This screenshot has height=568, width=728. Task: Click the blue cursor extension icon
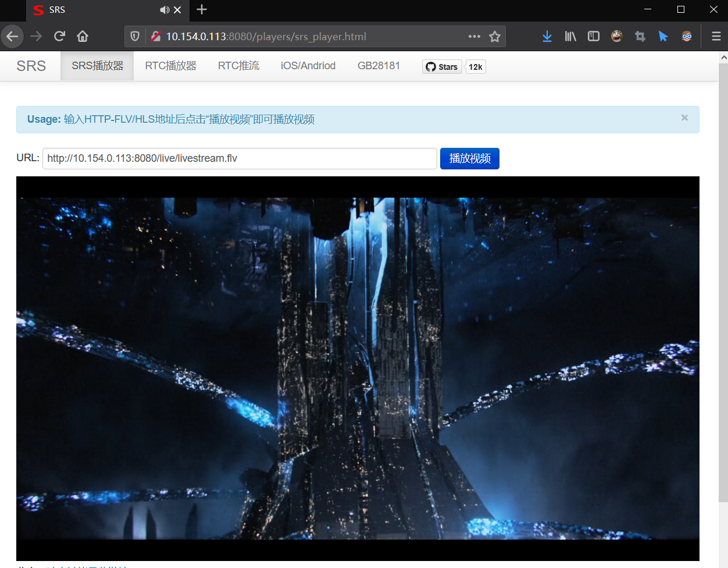(663, 36)
